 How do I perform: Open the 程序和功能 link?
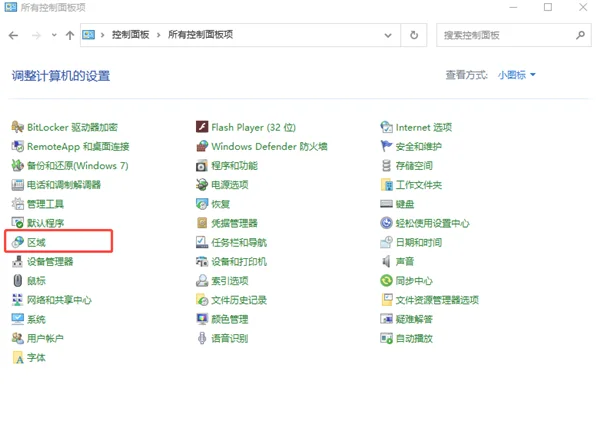[234, 166]
